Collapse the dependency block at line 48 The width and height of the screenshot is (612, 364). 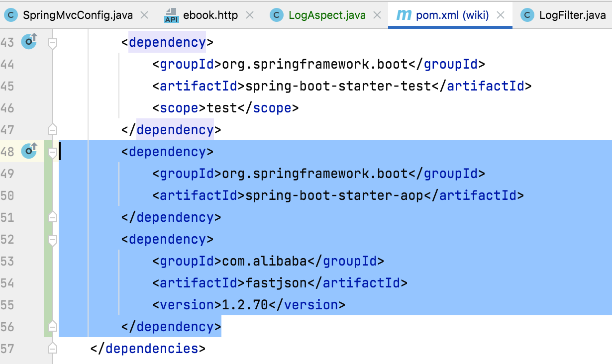[x=53, y=153]
